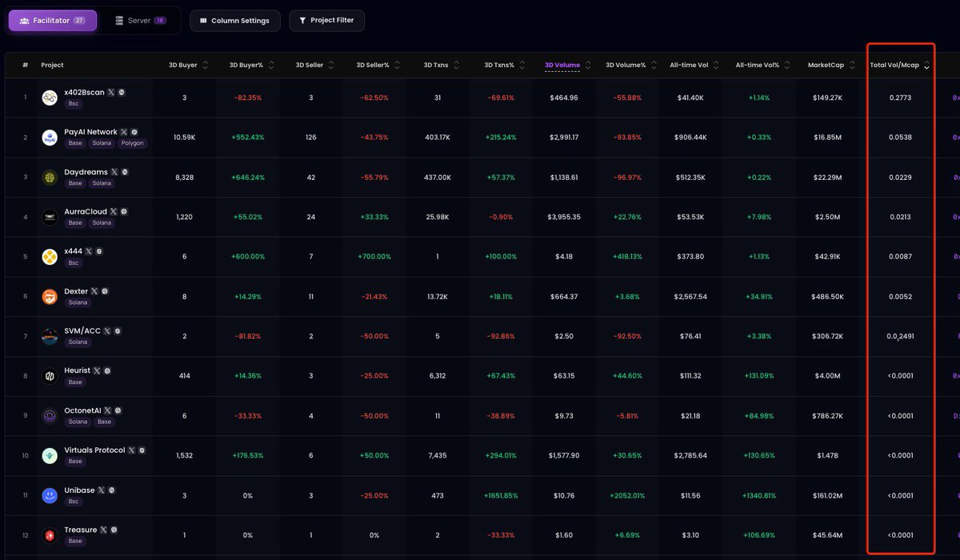Screen dimensions: 960x560
Task: Click the Project column header
Action: click(53, 66)
